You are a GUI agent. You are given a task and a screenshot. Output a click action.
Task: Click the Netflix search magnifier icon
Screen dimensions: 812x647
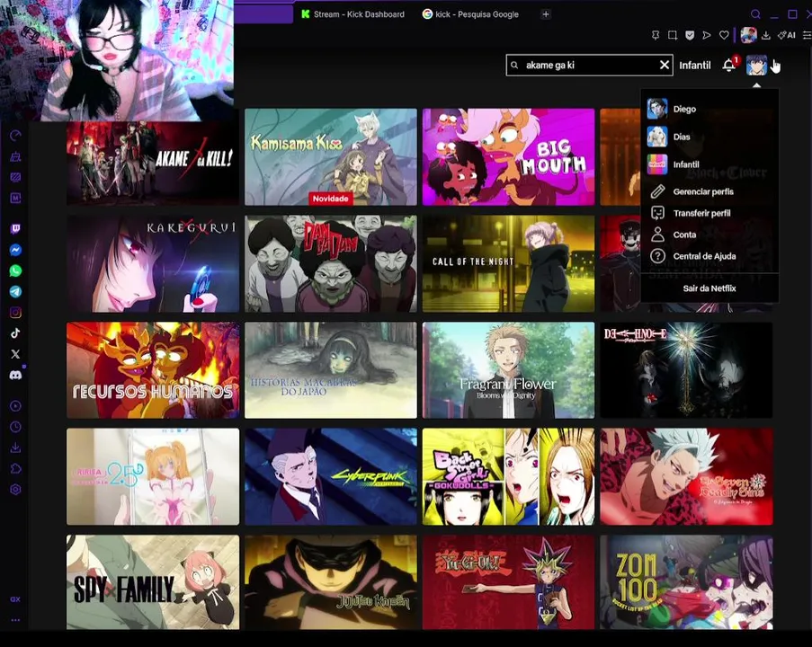click(x=514, y=66)
